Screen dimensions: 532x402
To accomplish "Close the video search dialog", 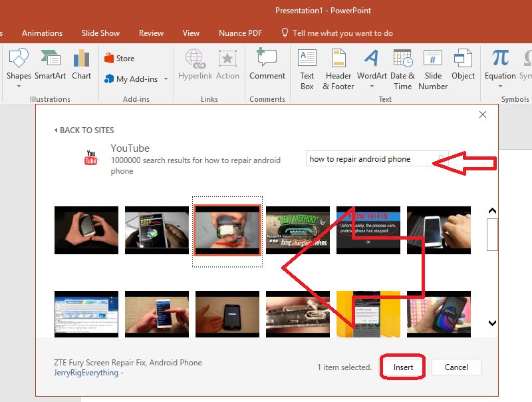I will pos(483,114).
